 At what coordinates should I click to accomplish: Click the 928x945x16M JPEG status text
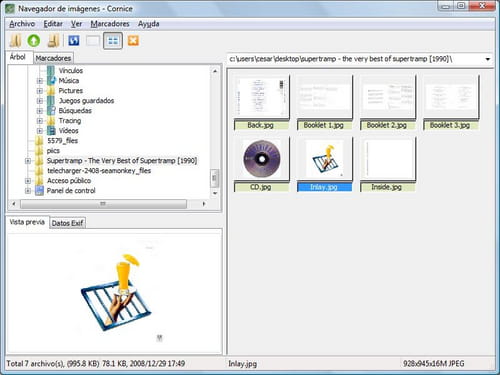pos(434,364)
